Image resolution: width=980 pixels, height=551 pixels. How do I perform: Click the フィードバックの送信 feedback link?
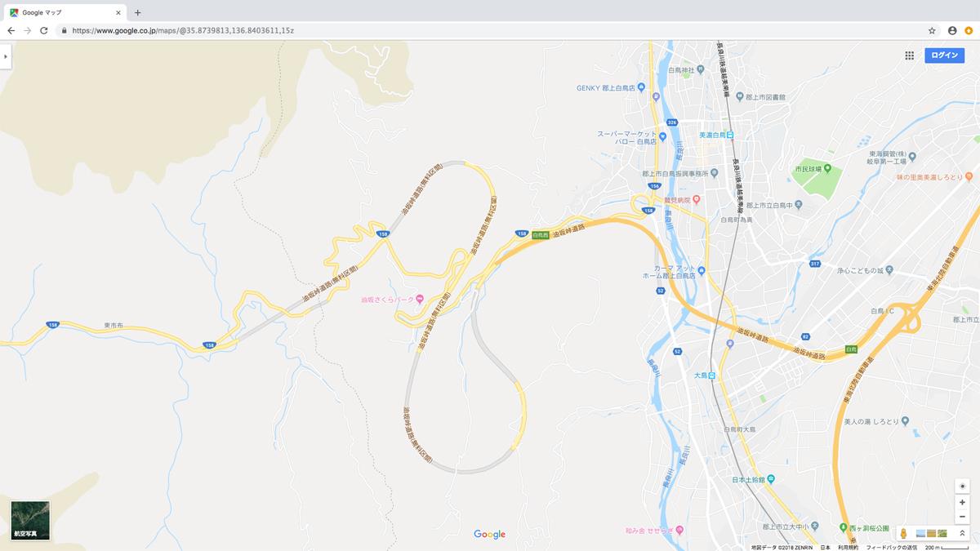(x=892, y=547)
